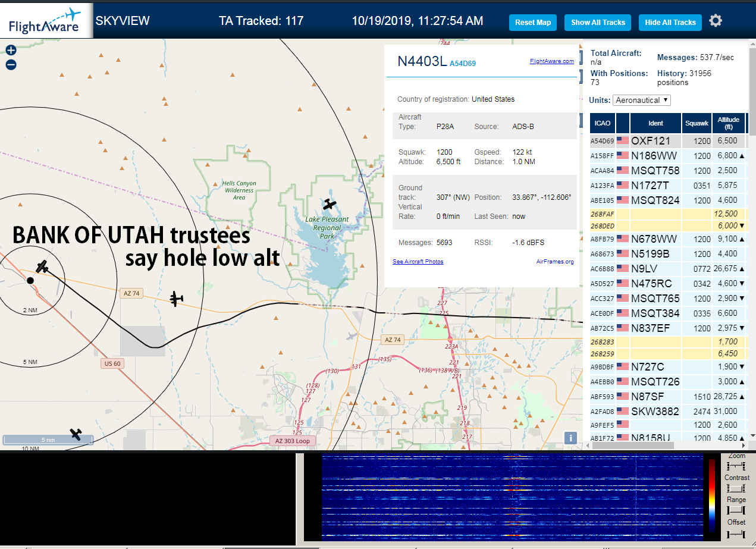Select the aircraft icon above the scale bar
This screenshot has width=756, height=549.
click(76, 434)
